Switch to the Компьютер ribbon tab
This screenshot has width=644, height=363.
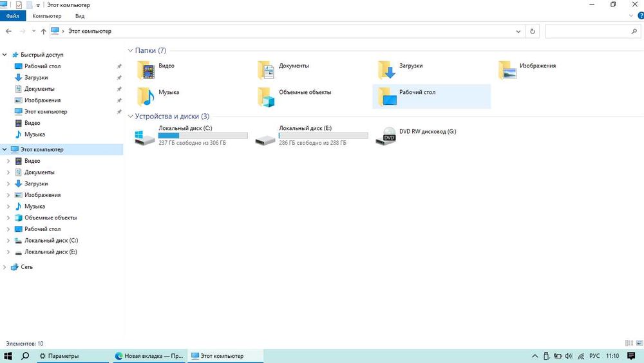point(47,16)
